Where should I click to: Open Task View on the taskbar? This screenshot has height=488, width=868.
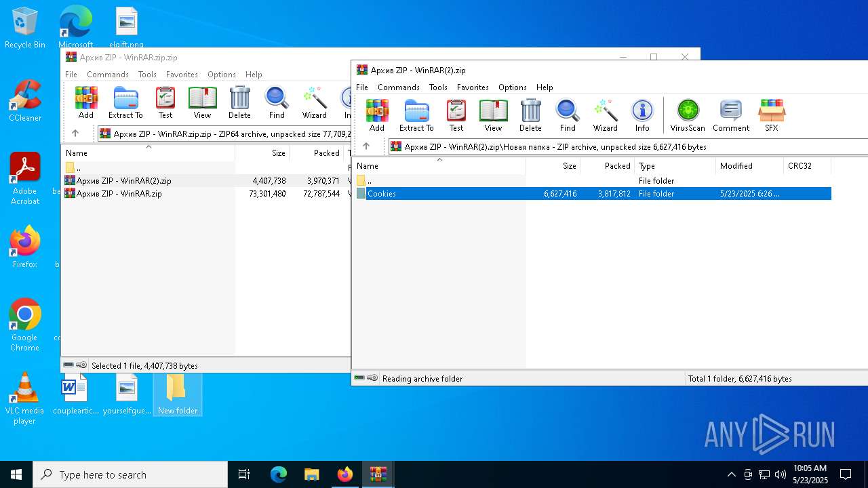pyautogui.click(x=244, y=474)
